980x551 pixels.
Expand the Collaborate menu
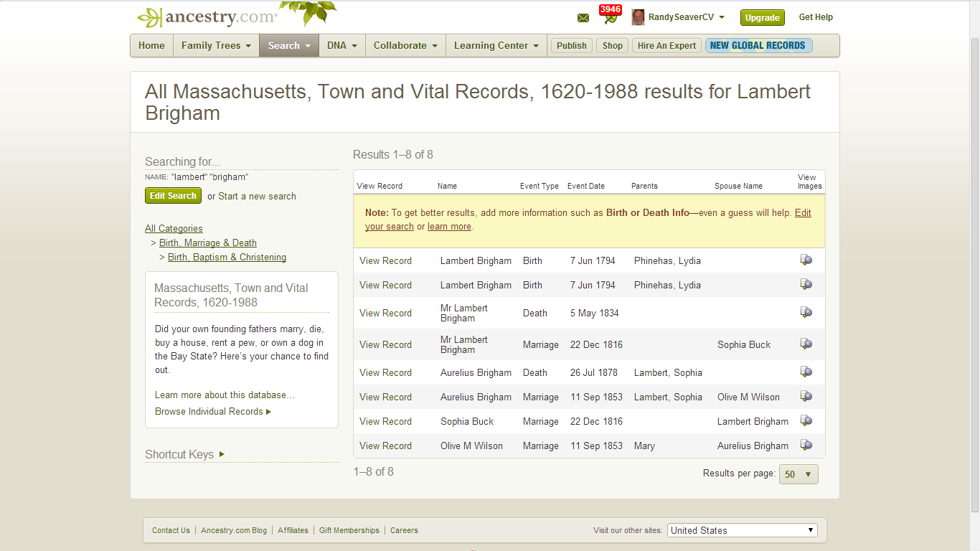pyautogui.click(x=405, y=45)
